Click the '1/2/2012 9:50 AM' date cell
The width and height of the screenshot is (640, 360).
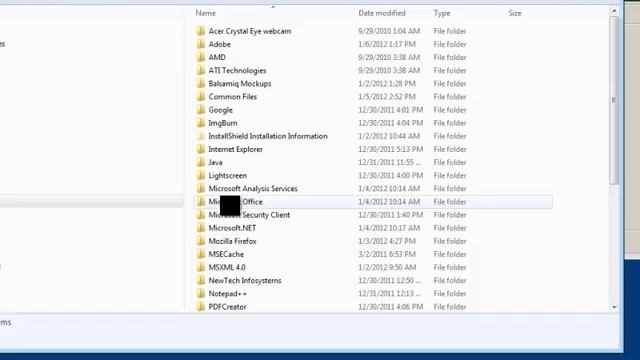pos(387,267)
